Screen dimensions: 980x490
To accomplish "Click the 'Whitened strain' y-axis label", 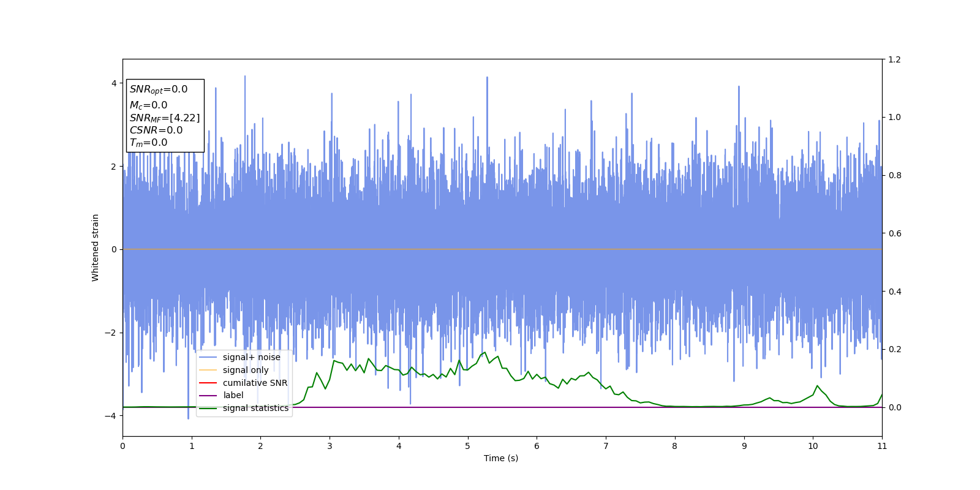I will point(96,247).
